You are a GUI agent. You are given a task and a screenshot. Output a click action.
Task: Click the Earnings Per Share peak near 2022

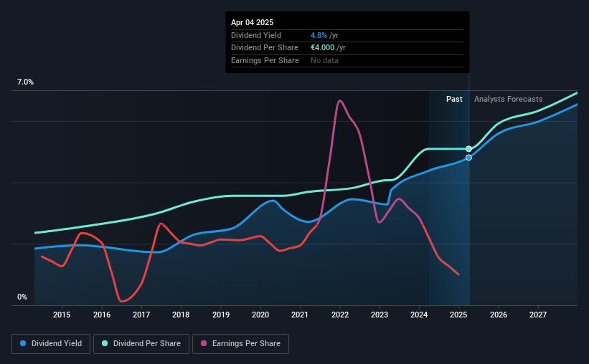[339, 100]
